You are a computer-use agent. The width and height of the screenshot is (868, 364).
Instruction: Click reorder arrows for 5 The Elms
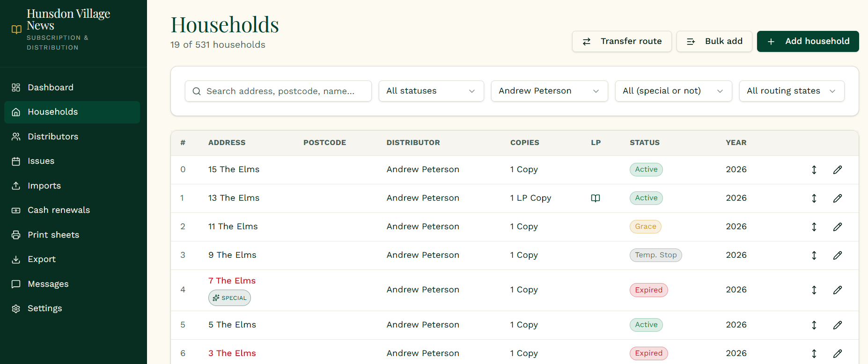[x=814, y=325]
